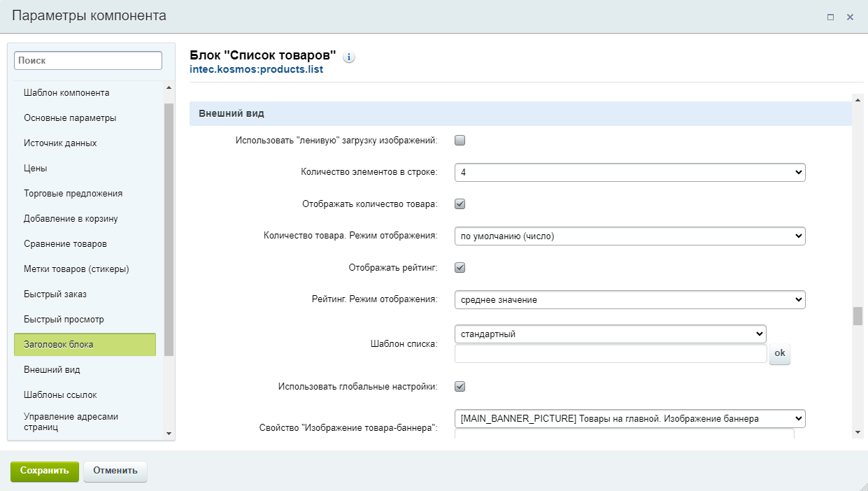Toggle 'Отображать количество товара' checkbox

(x=460, y=204)
